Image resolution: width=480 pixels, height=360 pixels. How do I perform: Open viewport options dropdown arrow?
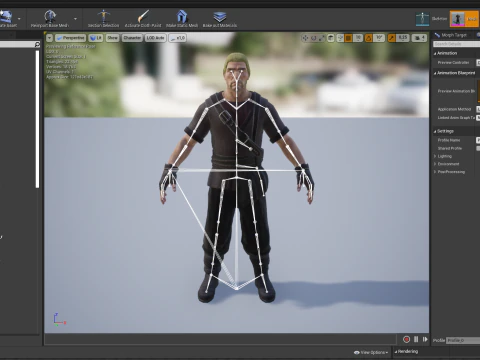coord(49,38)
